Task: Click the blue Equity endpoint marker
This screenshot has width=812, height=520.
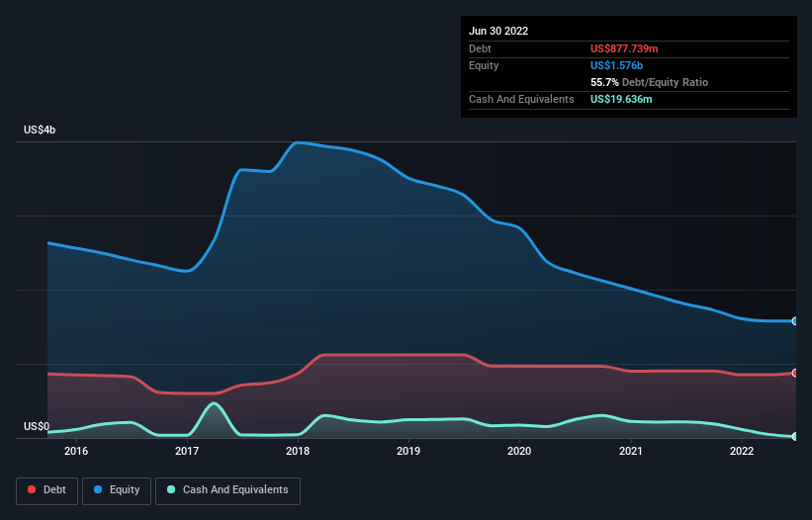Action: (x=795, y=321)
